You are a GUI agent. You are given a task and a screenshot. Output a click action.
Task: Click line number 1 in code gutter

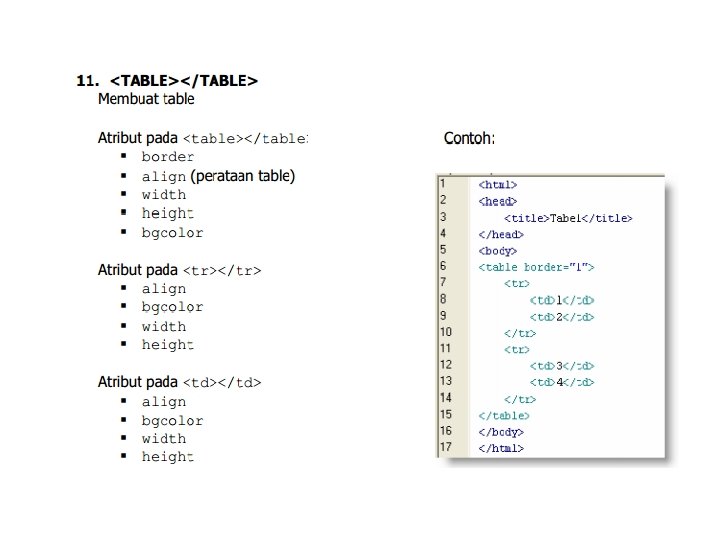pyautogui.click(x=443, y=184)
